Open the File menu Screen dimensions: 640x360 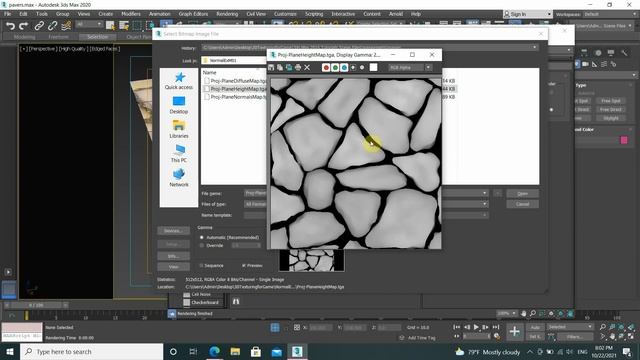click(x=7, y=14)
